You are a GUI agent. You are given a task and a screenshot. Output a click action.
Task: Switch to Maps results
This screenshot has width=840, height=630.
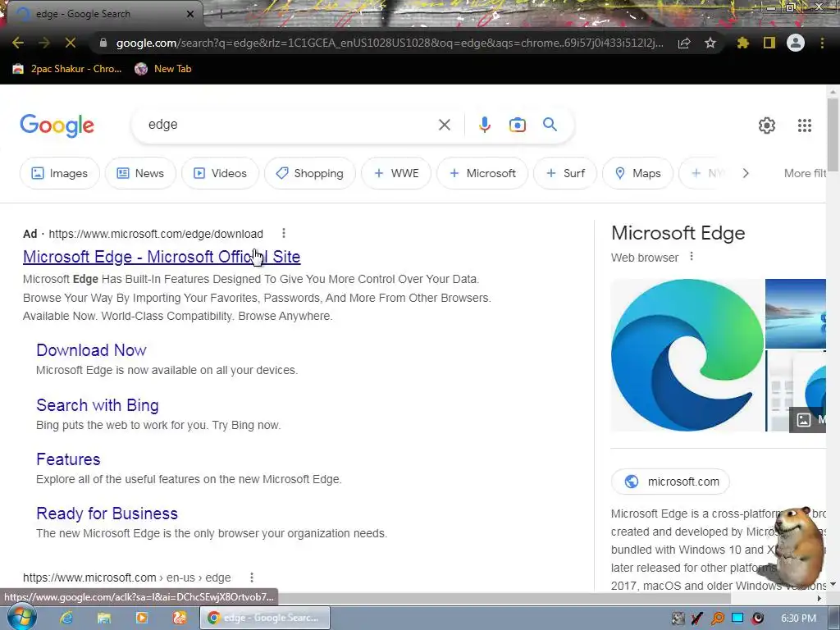coord(637,173)
